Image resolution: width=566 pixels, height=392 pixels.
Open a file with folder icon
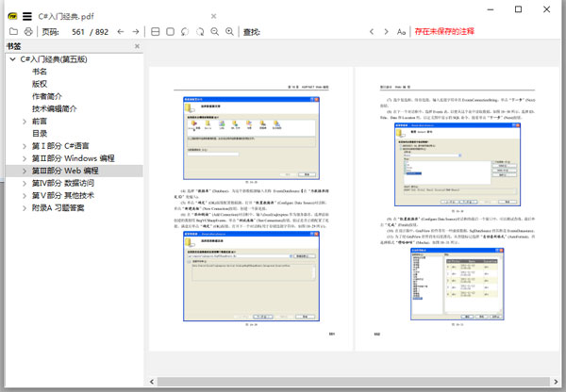pos(13,32)
